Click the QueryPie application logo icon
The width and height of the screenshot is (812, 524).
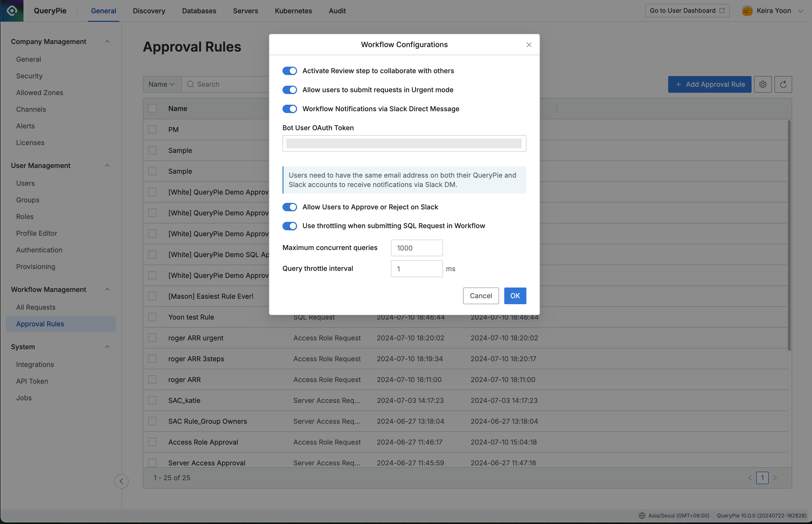(x=12, y=11)
